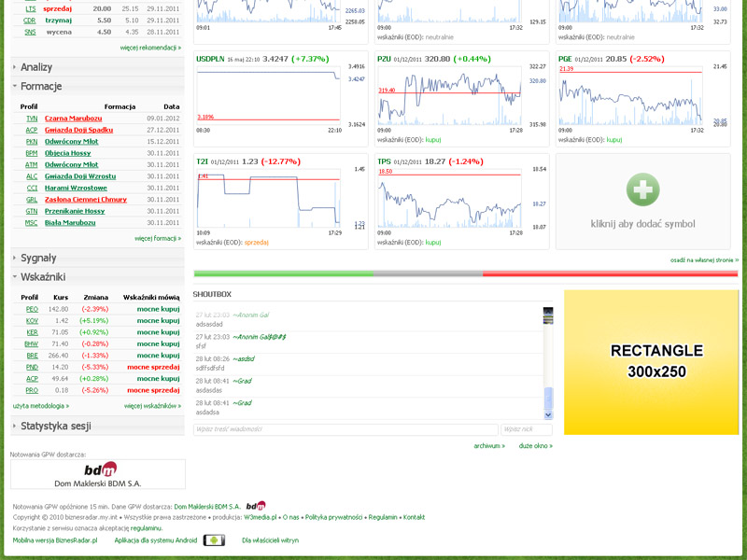The height and width of the screenshot is (560, 747).
Task: Click the nickname input field
Action: [527, 429]
